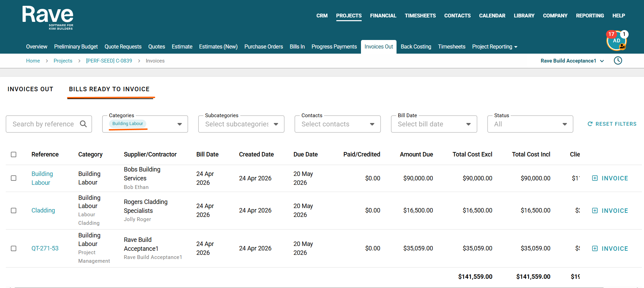Screen dimensions: 644x288
Task: Click the plus icon on QT-271-53 row
Action: [x=595, y=248]
